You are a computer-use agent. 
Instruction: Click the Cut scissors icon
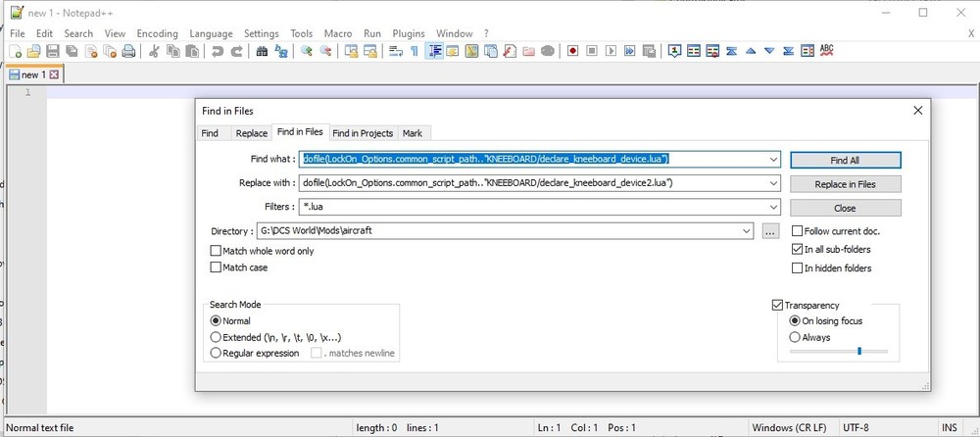click(154, 51)
